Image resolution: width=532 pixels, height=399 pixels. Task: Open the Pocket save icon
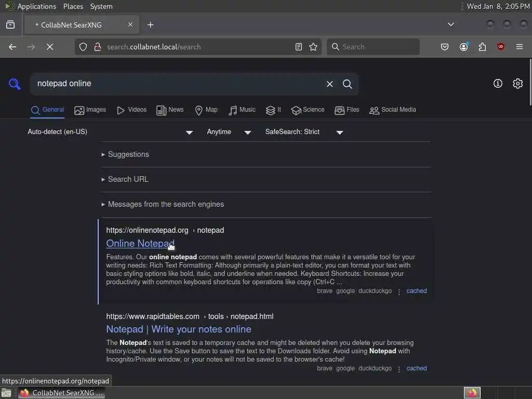pos(445,47)
